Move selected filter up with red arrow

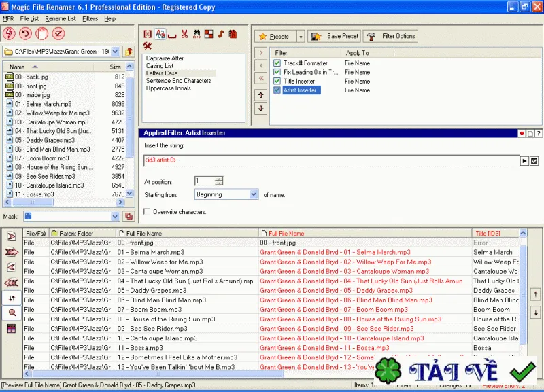tap(261, 95)
